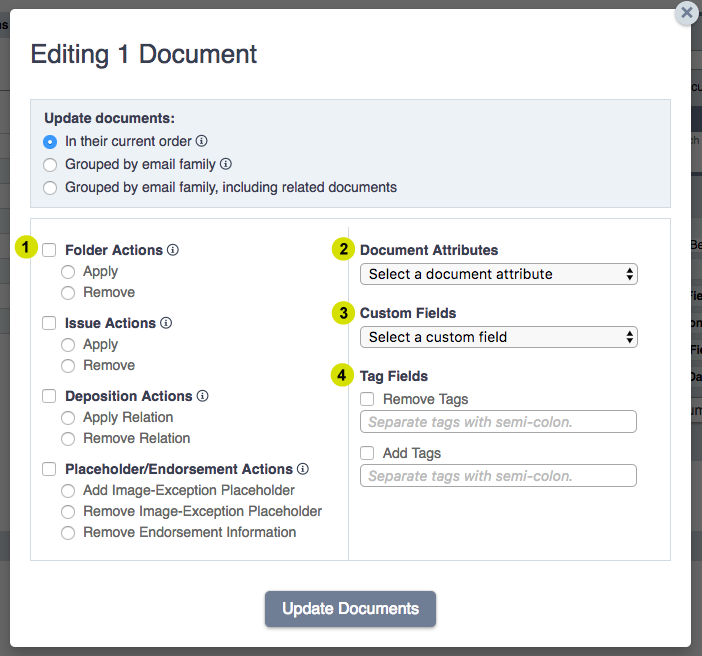
Task: Click the Remove Tags text input field
Action: [498, 422]
